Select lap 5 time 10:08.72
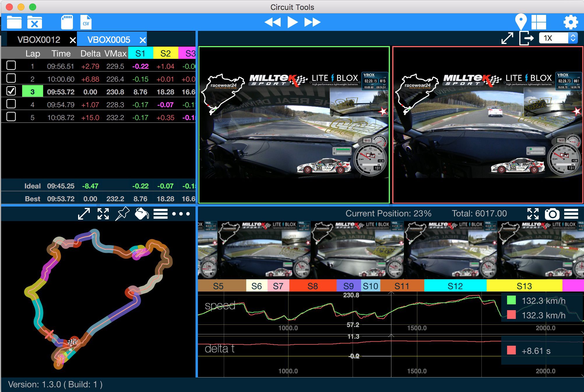Screen dimensions: 584x392 coord(61,118)
